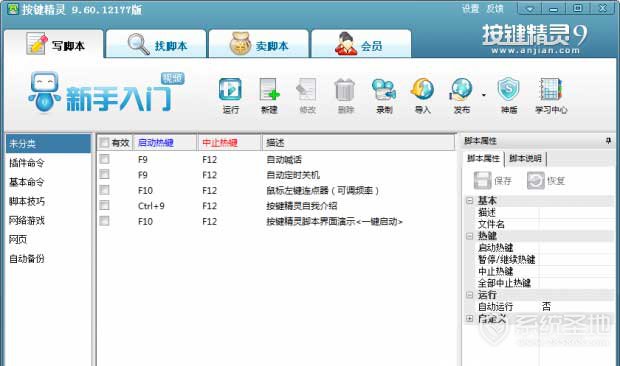The image size is (620, 366).
Task: Collapse the 运行 property group
Action: point(470,295)
